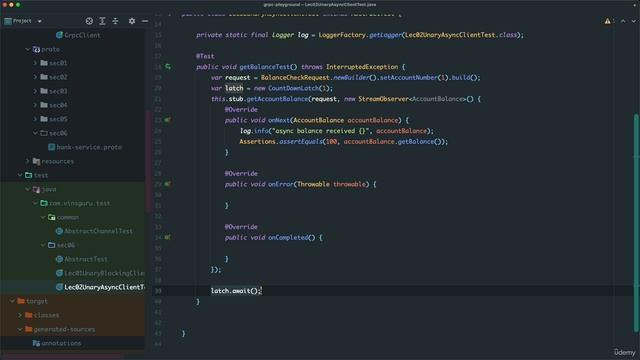Collapse the java test source folder
This screenshot has height=360, width=640.
(x=28, y=189)
